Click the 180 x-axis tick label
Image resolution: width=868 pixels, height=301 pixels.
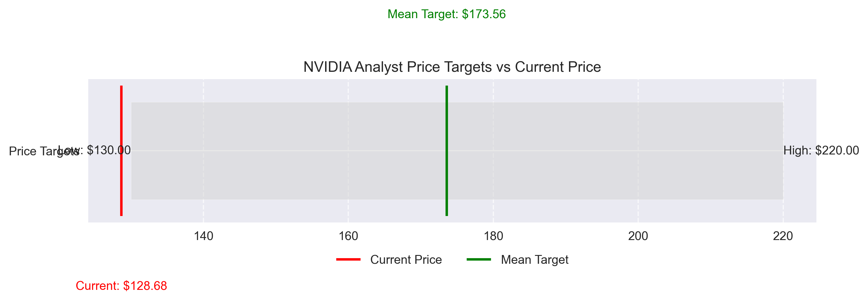[493, 236]
